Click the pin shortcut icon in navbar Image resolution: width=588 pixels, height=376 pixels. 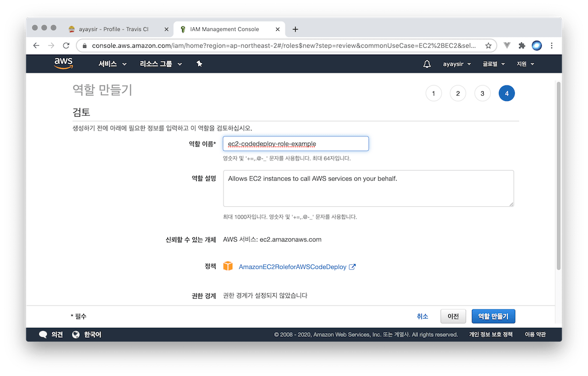pos(199,64)
